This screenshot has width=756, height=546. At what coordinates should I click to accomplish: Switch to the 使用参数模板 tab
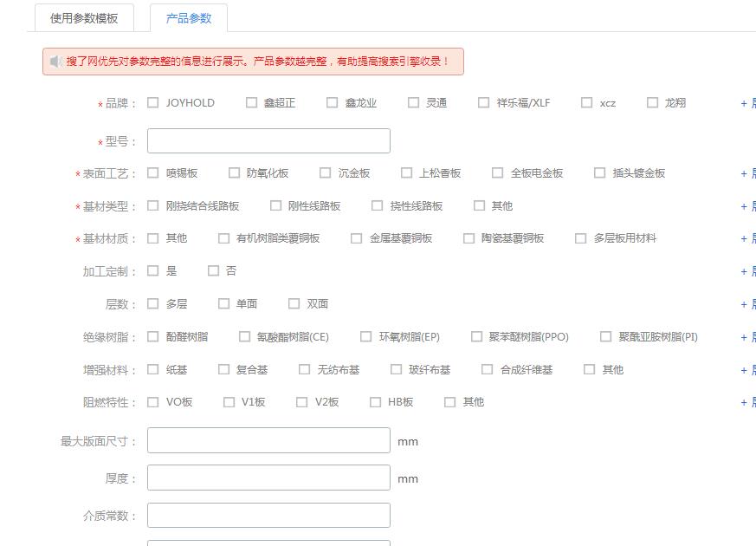84,18
